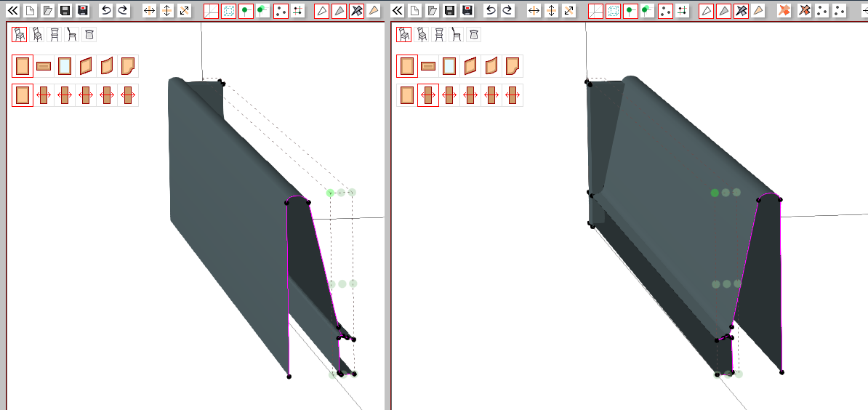Image resolution: width=868 pixels, height=410 pixels.
Task: Open file icon in left window
Action: [x=47, y=10]
